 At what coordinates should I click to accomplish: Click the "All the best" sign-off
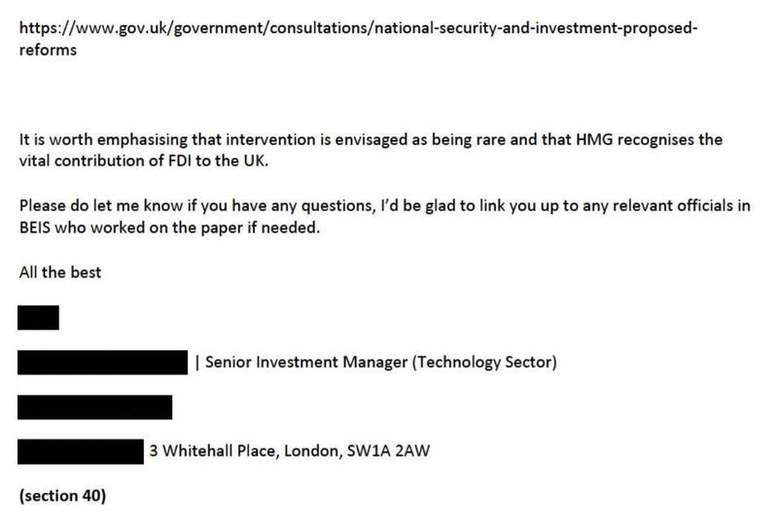pyautogui.click(x=60, y=272)
